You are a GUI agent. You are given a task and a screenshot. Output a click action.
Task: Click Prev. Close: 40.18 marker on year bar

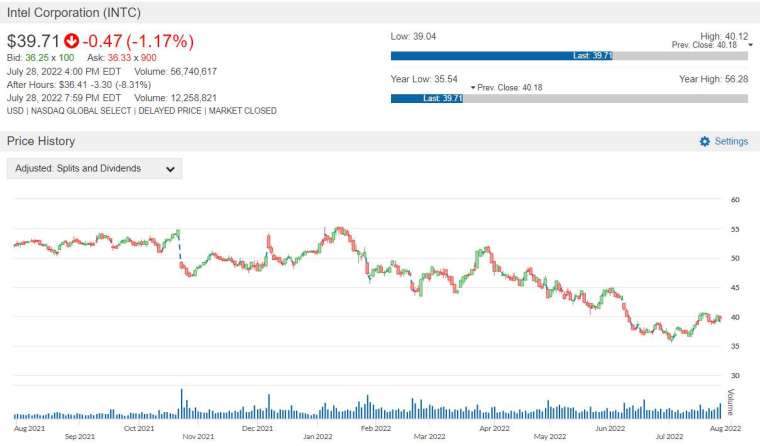(x=507, y=88)
